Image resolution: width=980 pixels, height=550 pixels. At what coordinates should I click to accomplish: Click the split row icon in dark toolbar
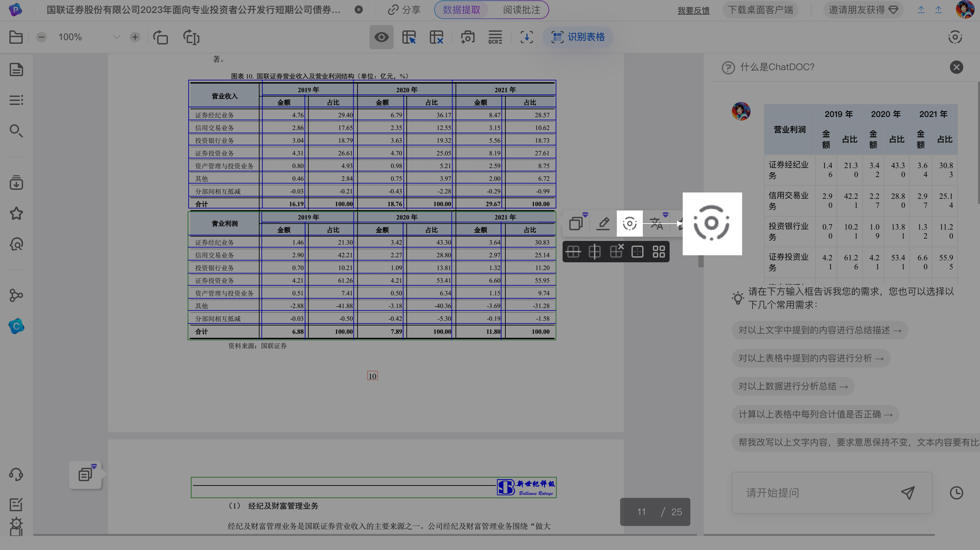point(573,252)
